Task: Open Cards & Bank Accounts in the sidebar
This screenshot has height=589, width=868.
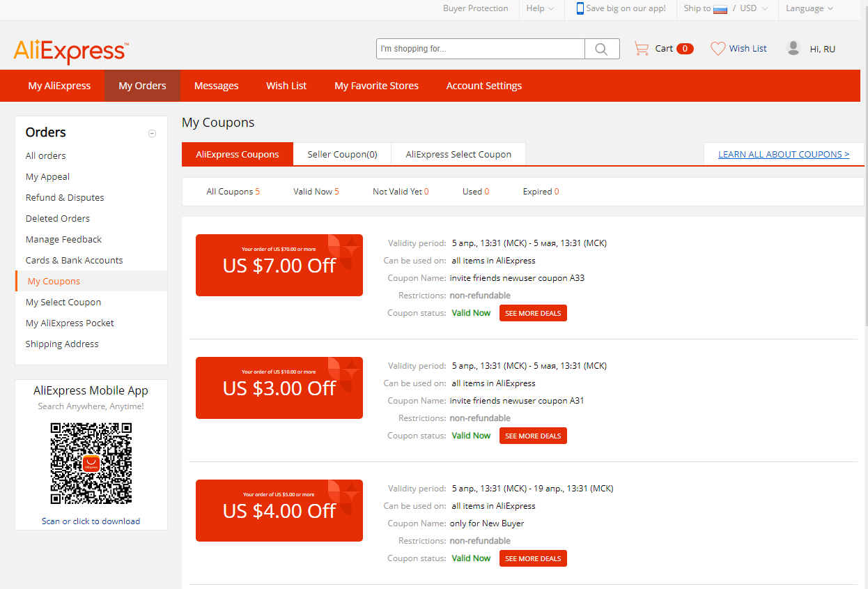Action: [74, 260]
